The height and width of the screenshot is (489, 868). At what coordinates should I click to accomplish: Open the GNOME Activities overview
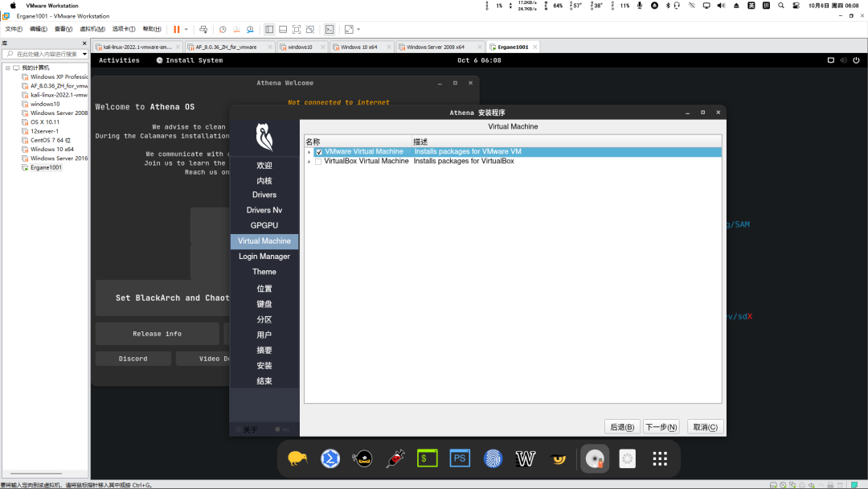pos(119,60)
